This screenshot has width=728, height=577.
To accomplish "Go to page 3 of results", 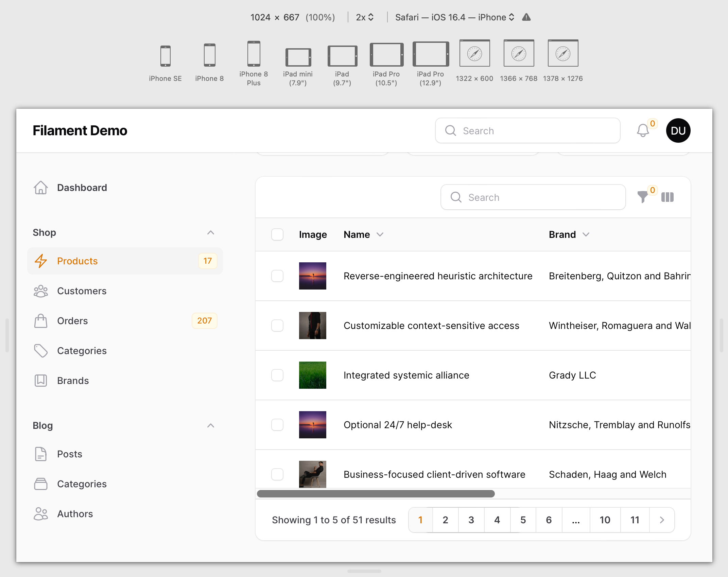I will point(471,520).
